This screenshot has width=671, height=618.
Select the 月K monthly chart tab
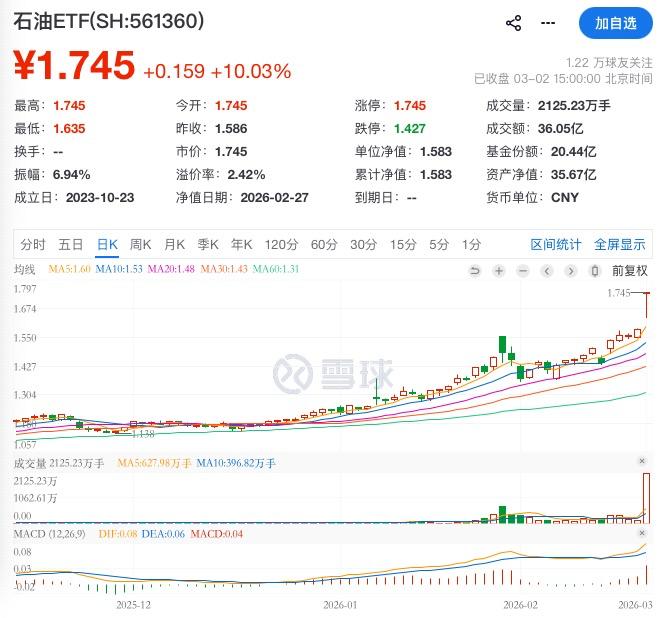click(174, 244)
